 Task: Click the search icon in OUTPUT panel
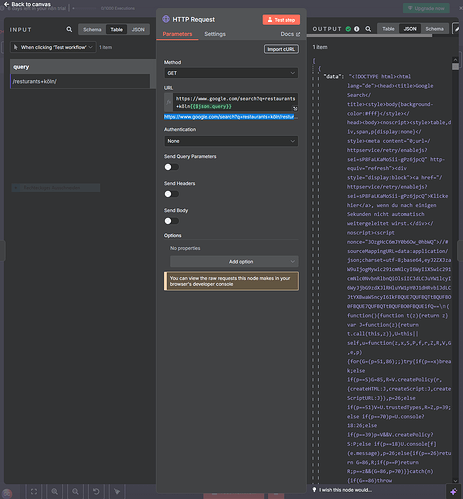click(368, 29)
